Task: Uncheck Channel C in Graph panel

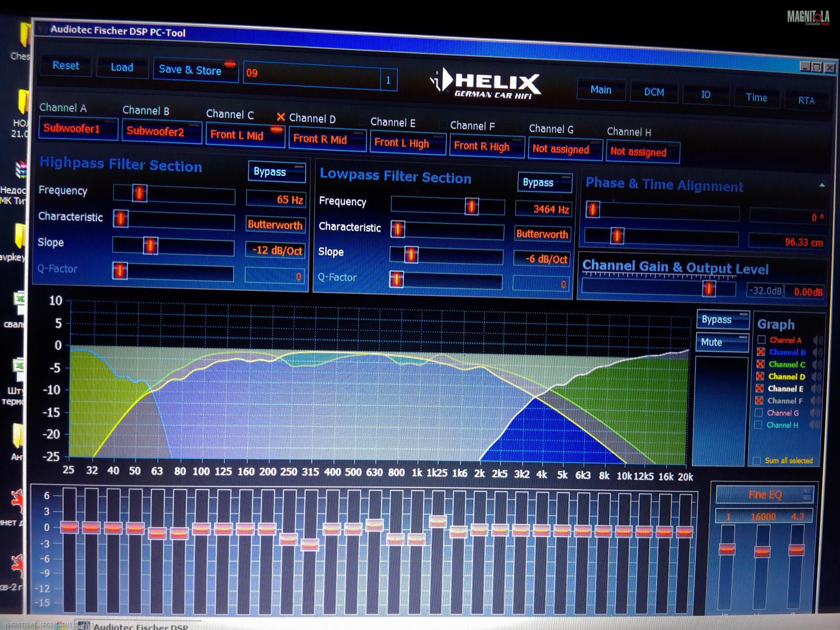Action: pyautogui.click(x=760, y=364)
